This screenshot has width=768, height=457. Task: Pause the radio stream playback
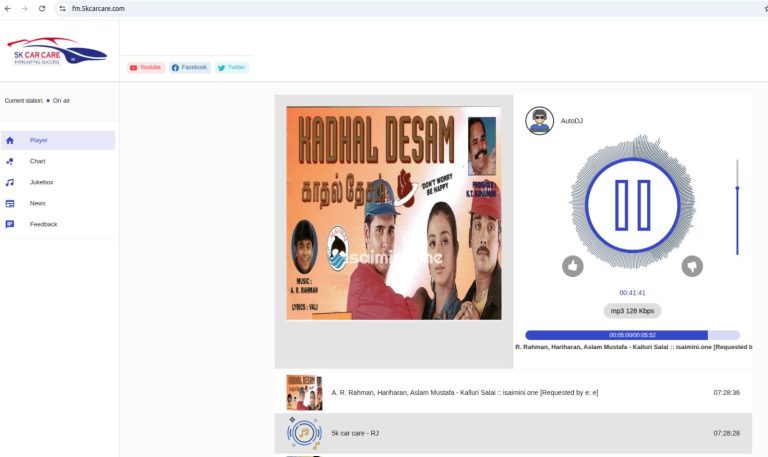click(632, 205)
